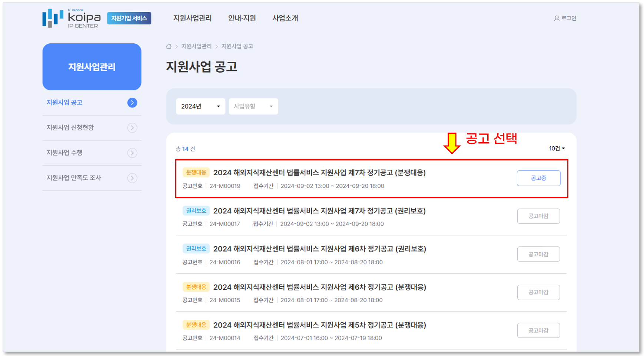Click the total count text 총 14 건
644x356 pixels.
click(x=185, y=149)
